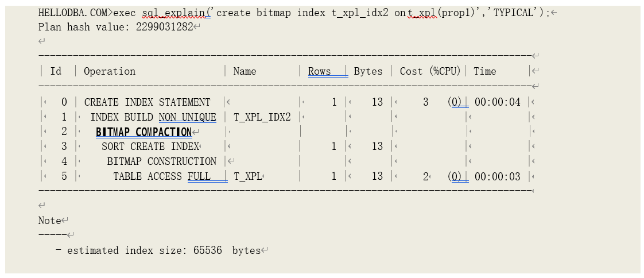Click the Plan hash value 2299031282
Screen dimensions: 644x278
pos(115,27)
